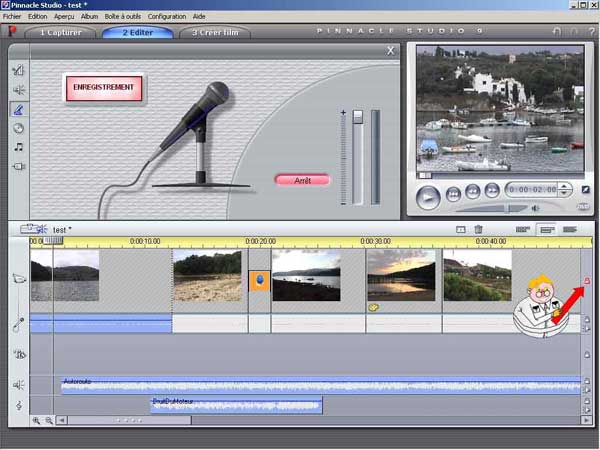Screen dimensions: 600x450
Task: Mute the original audio track
Action: (x=587, y=328)
